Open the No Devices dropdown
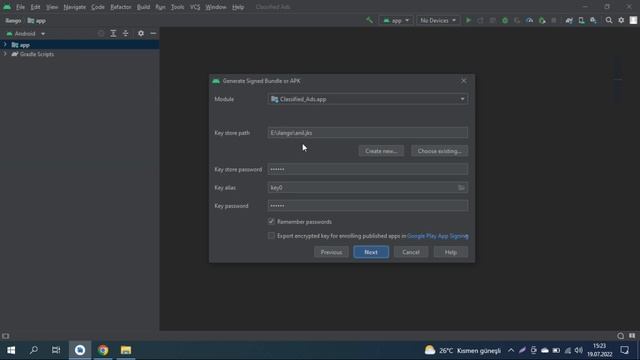Image resolution: width=640 pixels, height=360 pixels. [438, 20]
